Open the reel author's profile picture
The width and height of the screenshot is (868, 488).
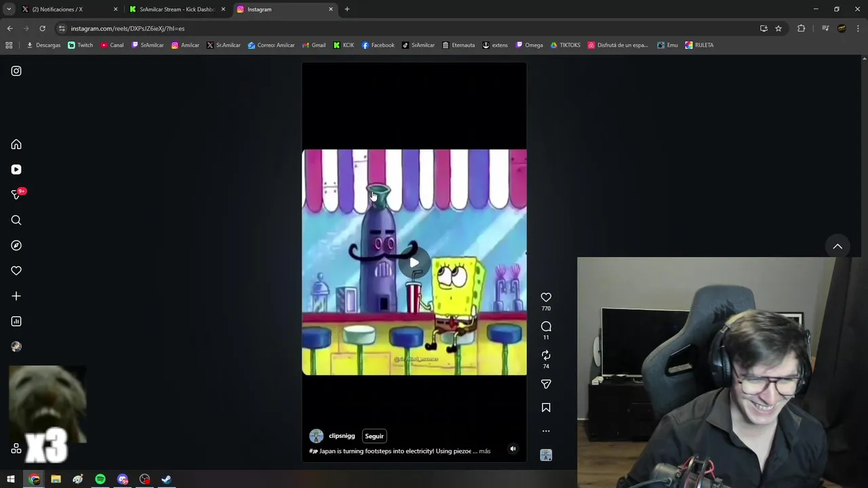coord(316,436)
